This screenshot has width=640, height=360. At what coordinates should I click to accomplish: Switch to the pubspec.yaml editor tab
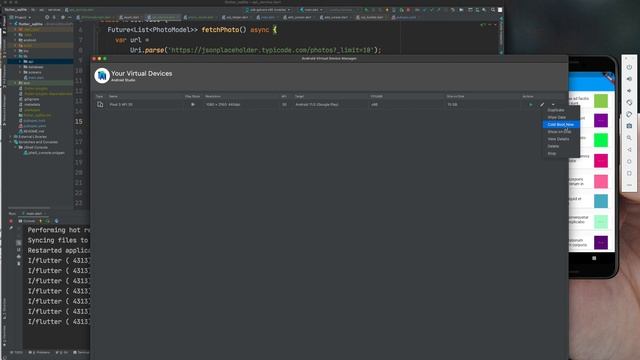404,18
